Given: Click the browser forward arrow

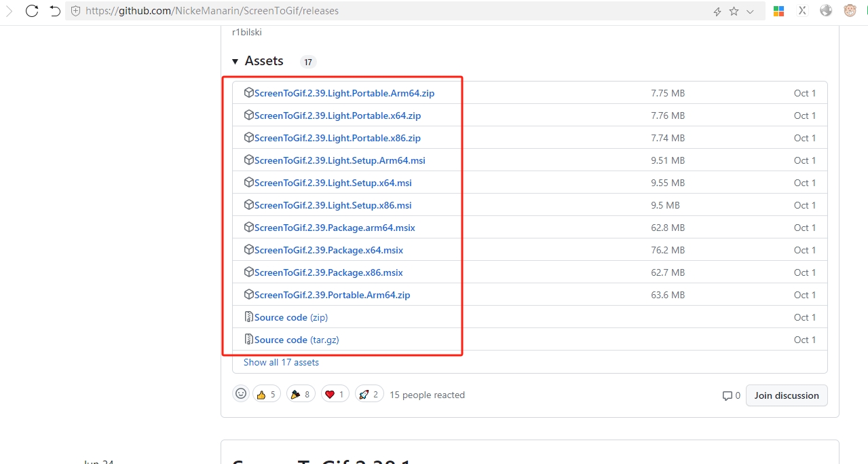Looking at the screenshot, I should click(x=10, y=11).
